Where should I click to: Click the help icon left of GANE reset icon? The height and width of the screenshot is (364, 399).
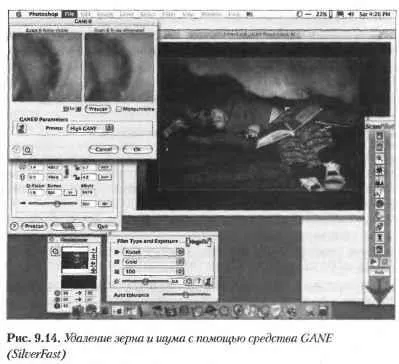coord(16,150)
